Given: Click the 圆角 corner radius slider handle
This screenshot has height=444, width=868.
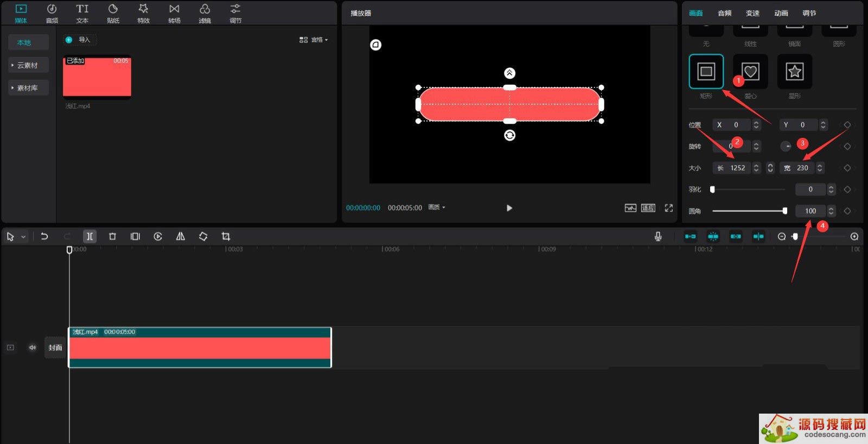Looking at the screenshot, I should pos(784,211).
